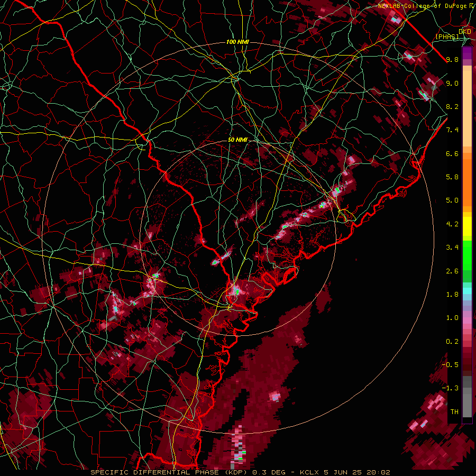Viewport: 476px width, 476px height.
Task: Click the 4.2 scale value
Action: (x=452, y=224)
